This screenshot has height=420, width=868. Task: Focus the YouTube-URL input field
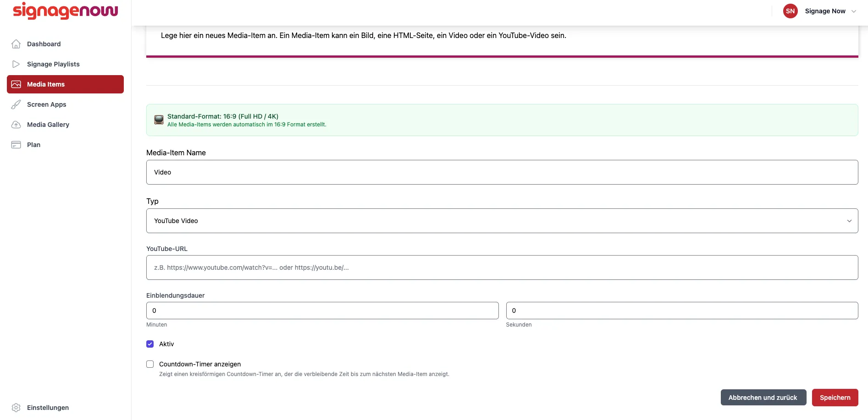click(502, 267)
